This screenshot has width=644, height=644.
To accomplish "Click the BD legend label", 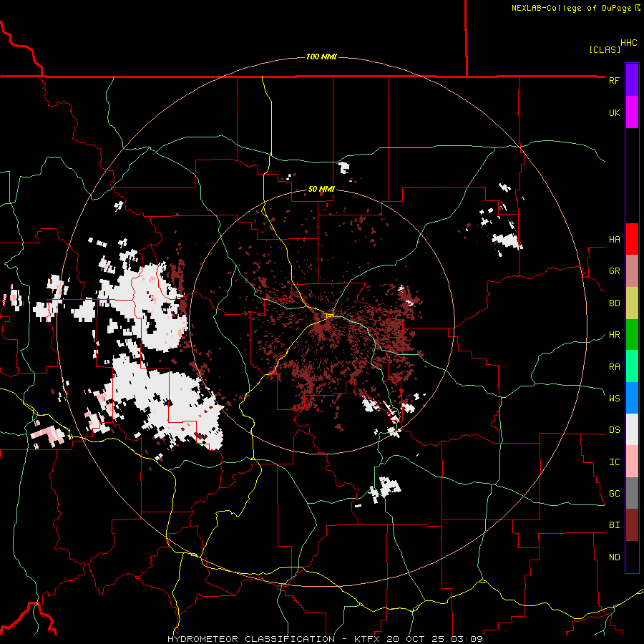I will coord(614,303).
